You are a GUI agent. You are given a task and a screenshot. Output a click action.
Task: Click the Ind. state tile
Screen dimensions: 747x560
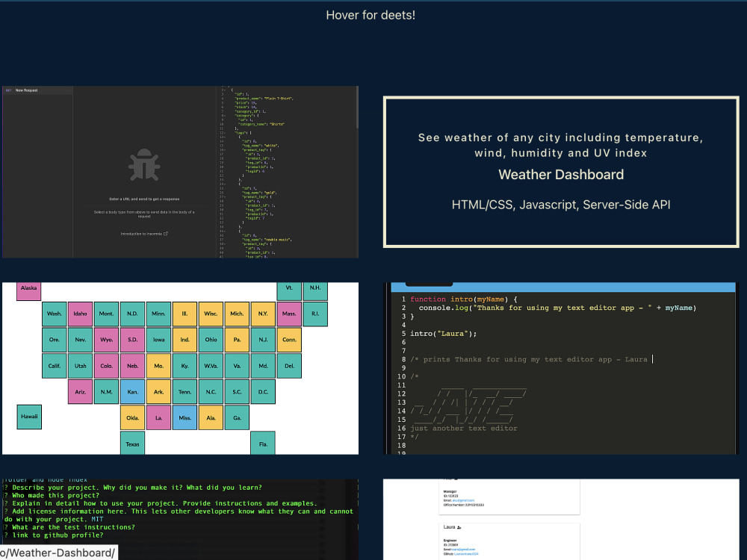[185, 340]
